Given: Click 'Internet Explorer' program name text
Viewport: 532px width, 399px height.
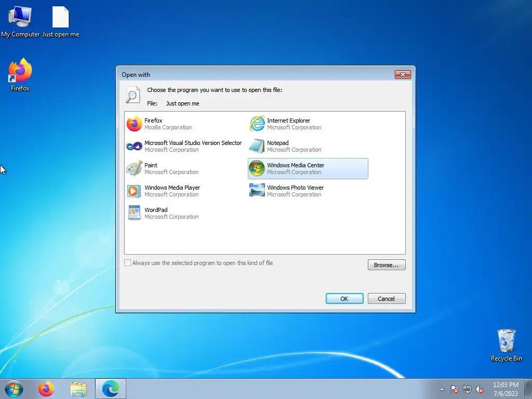Looking at the screenshot, I should (x=288, y=121).
